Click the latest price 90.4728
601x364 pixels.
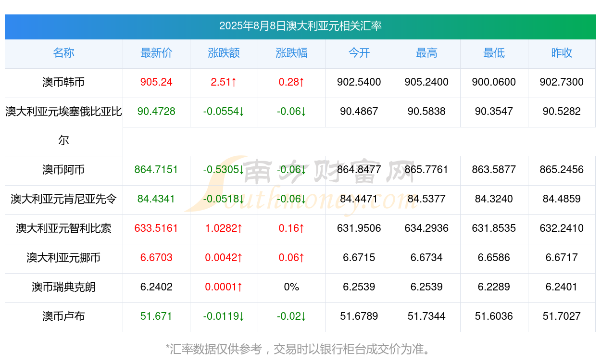click(156, 112)
